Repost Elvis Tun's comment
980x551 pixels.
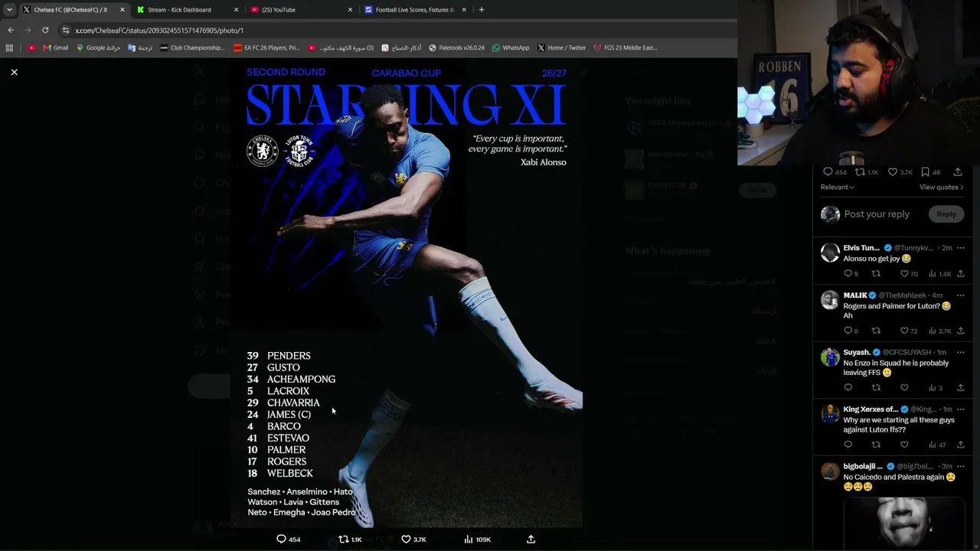[876, 274]
